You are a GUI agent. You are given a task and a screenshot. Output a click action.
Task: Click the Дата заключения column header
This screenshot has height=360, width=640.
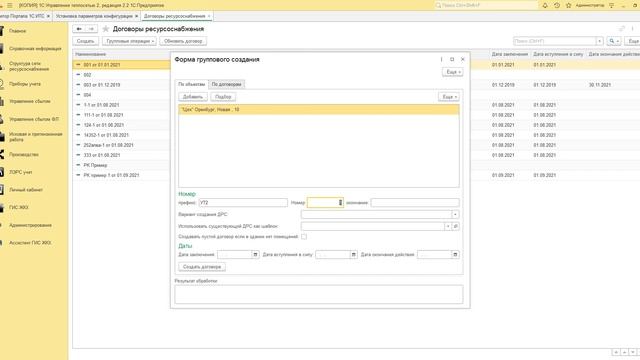(x=510, y=54)
